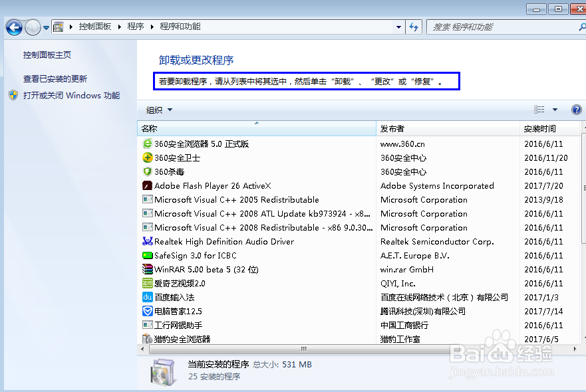Click 工行网银助手 icon
586x392 pixels.
[x=147, y=325]
